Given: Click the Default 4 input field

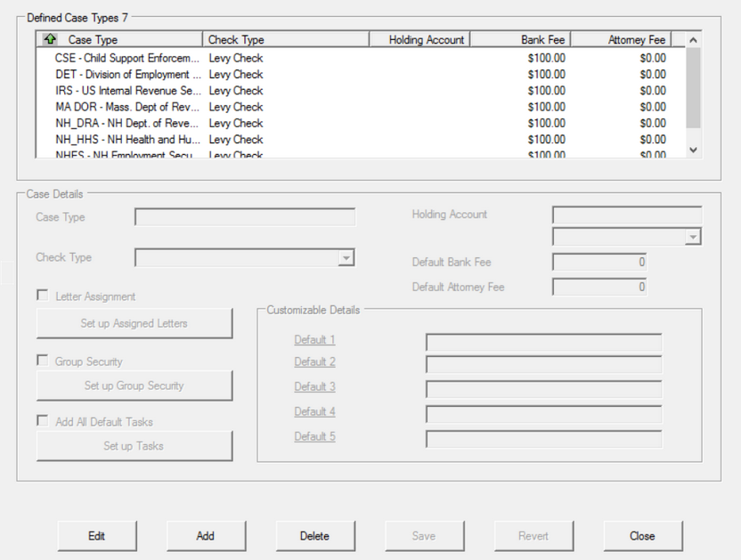Looking at the screenshot, I should coord(543,415).
